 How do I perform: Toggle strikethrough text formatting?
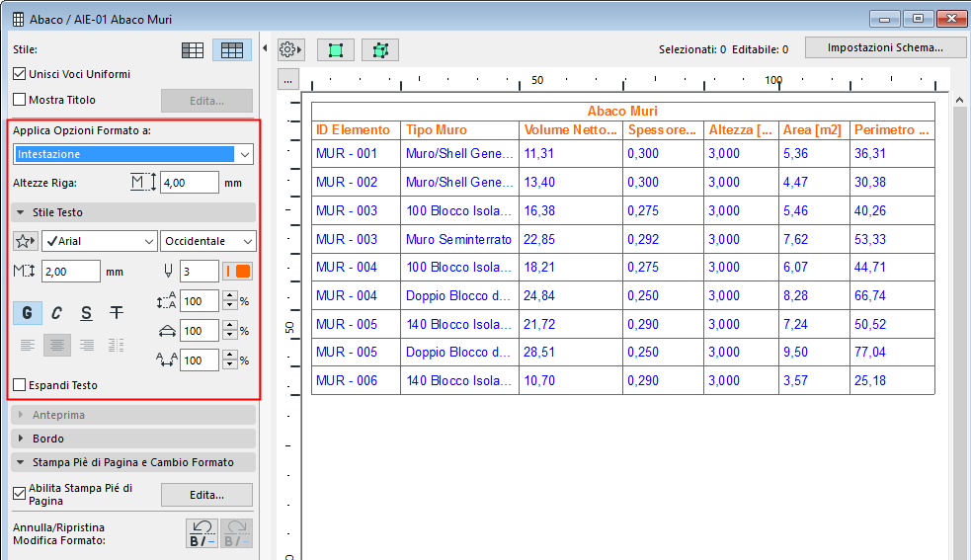click(117, 313)
